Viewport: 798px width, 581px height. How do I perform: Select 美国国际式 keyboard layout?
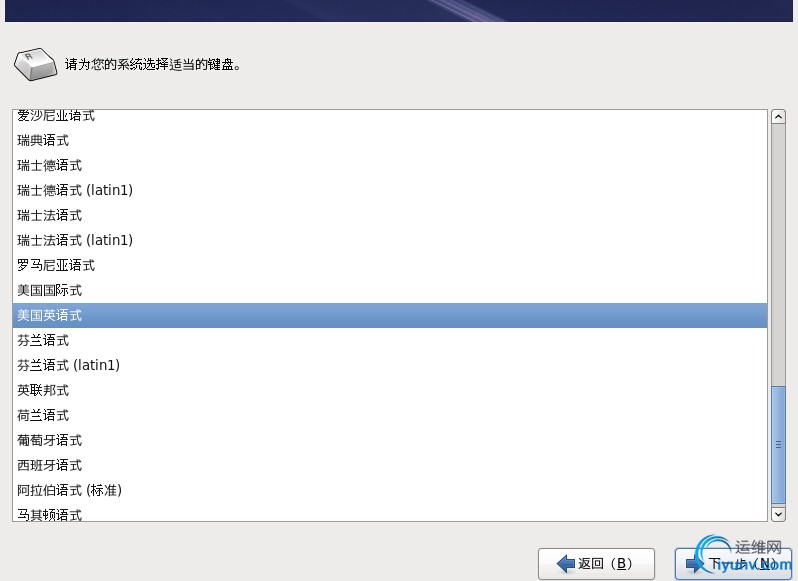390,290
